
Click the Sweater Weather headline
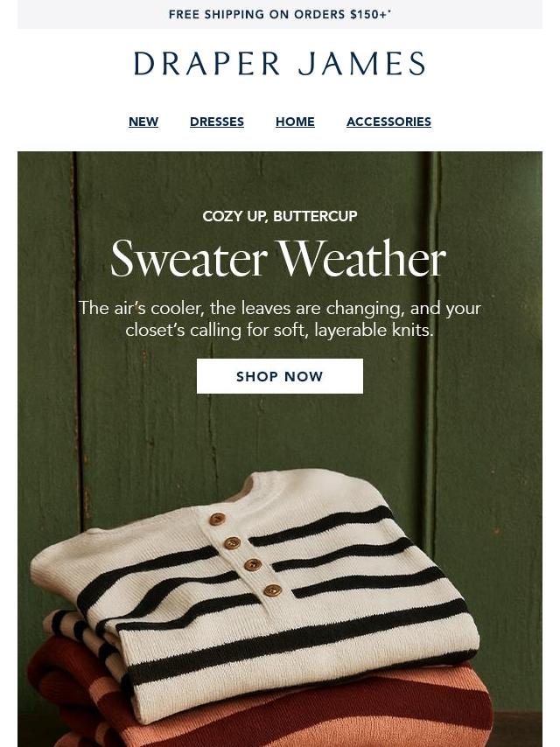tap(278, 259)
